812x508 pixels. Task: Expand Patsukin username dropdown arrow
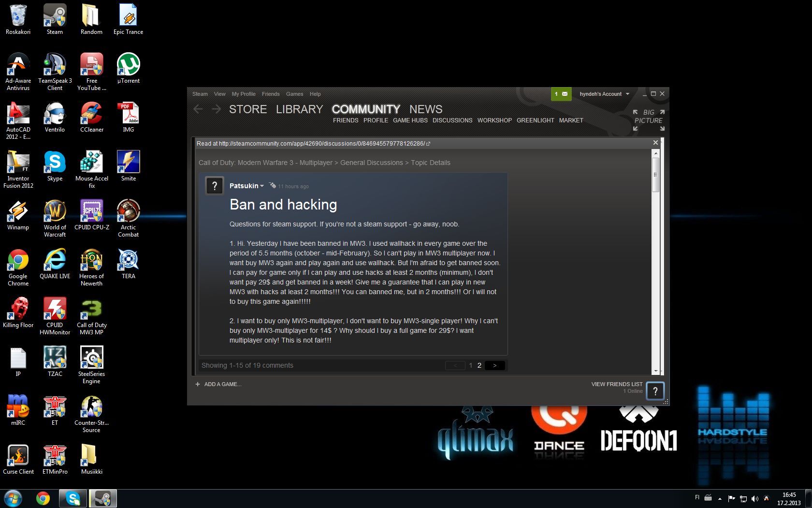click(262, 186)
